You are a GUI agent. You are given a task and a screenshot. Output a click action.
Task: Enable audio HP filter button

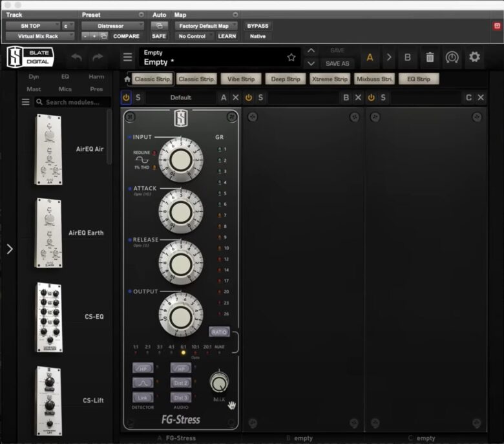tap(181, 368)
